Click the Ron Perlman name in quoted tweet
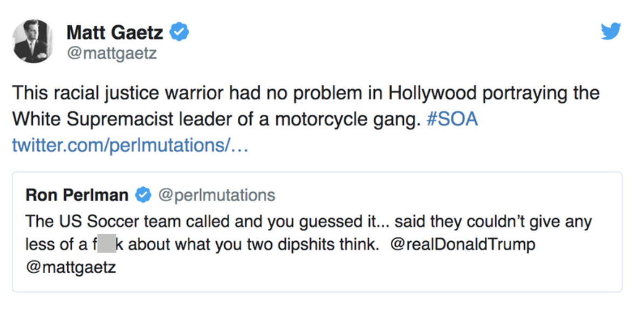 point(77,195)
